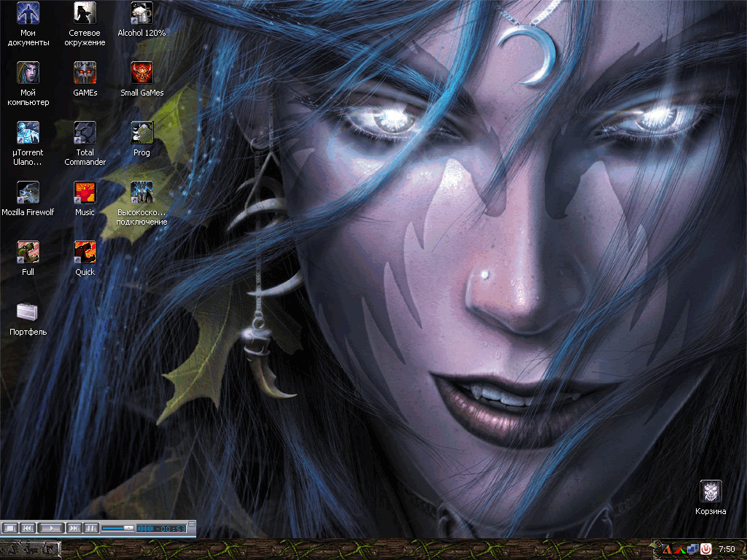Select the Портфель briefcase icon
This screenshot has width=747, height=560.
click(x=28, y=312)
